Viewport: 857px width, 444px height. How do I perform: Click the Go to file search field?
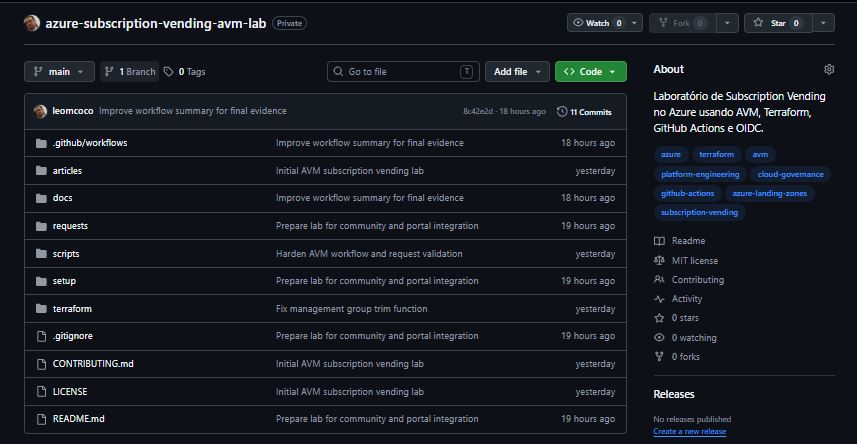click(403, 72)
